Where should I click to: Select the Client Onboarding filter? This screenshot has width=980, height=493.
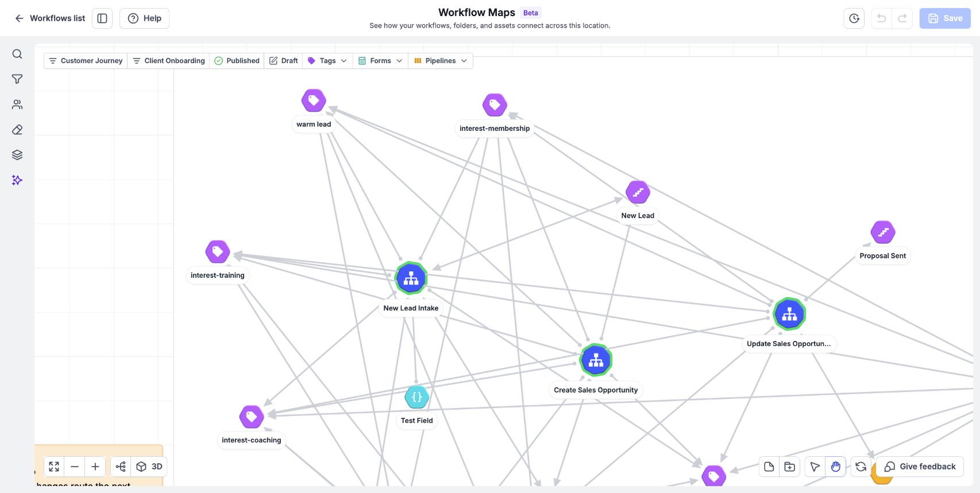click(x=169, y=61)
